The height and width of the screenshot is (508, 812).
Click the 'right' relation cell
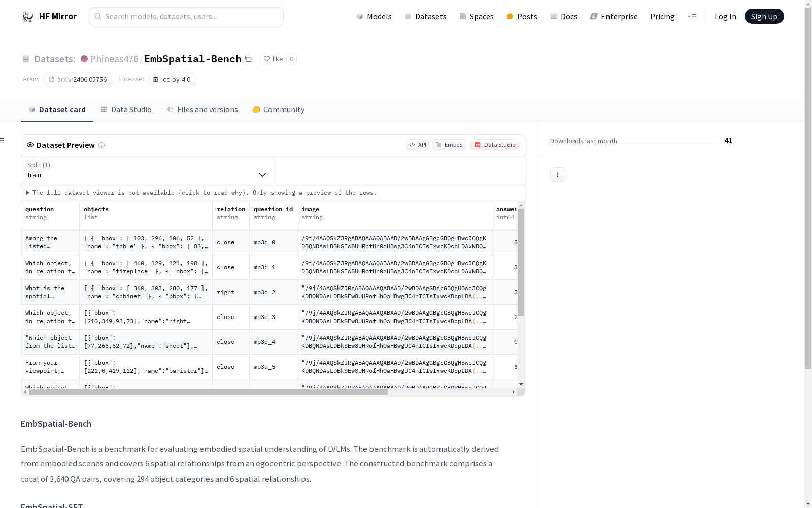click(x=231, y=292)
